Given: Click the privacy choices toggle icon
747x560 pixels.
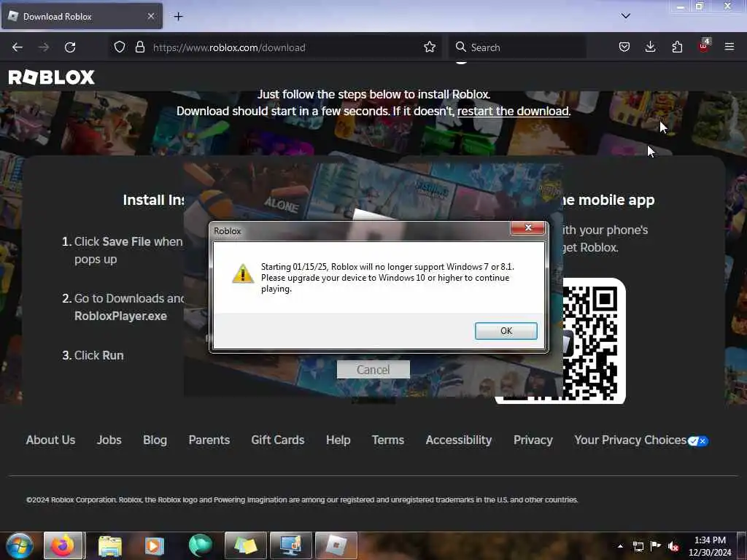Looking at the screenshot, I should [698, 441].
